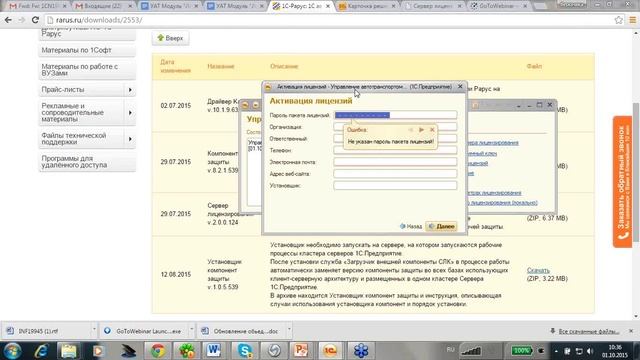
Task: Expand Рекламные и сопроводительные материалы arrow
Action: tap(130, 112)
